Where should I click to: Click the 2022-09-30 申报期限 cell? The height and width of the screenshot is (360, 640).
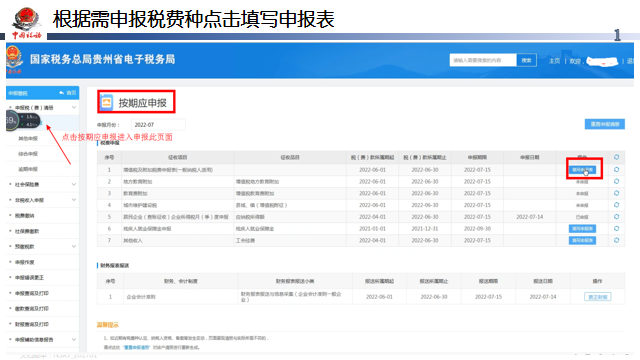point(477,229)
